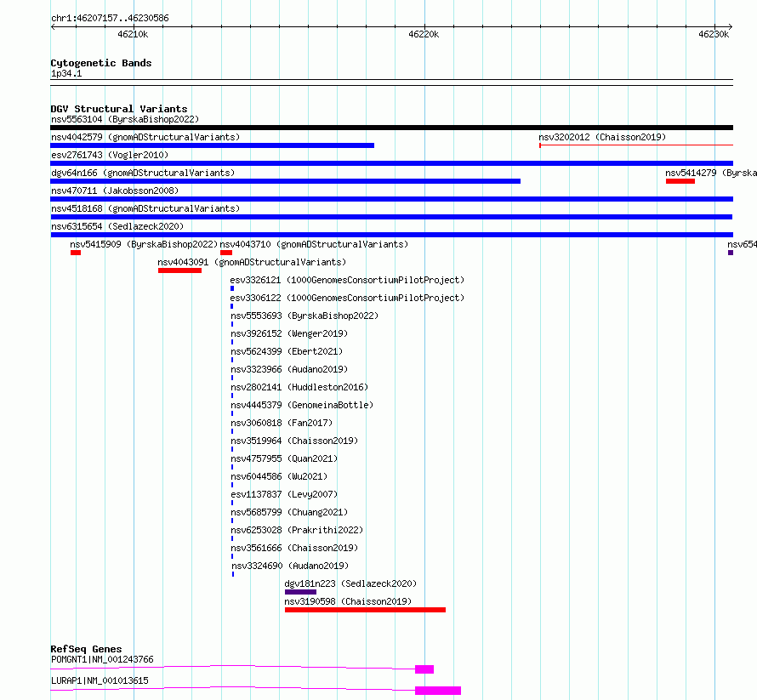Click the chr1:46207157..46230586 coordinates text
The height and width of the screenshot is (700, 757).
point(110,19)
